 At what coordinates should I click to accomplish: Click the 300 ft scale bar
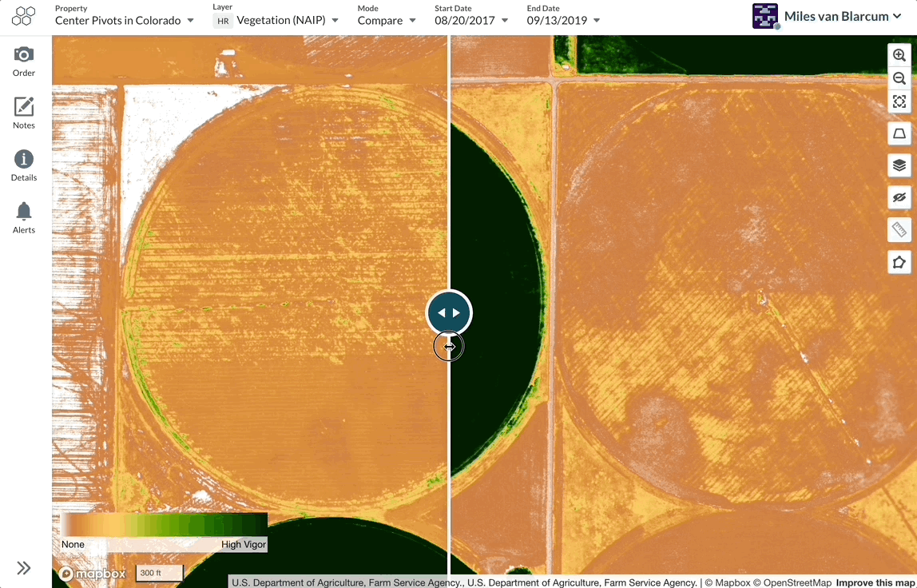159,573
